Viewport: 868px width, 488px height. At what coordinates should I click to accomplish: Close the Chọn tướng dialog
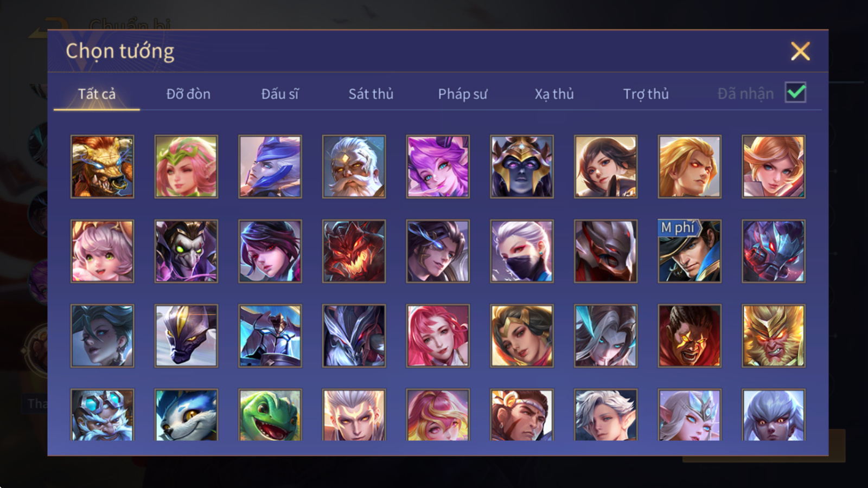[800, 52]
